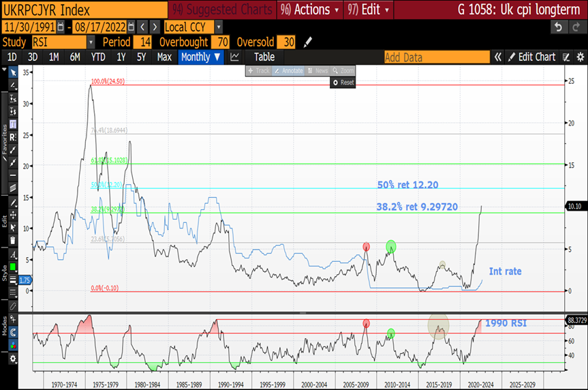588x390 pixels.
Task: Open the text style A tool
Action: [x=13, y=254]
